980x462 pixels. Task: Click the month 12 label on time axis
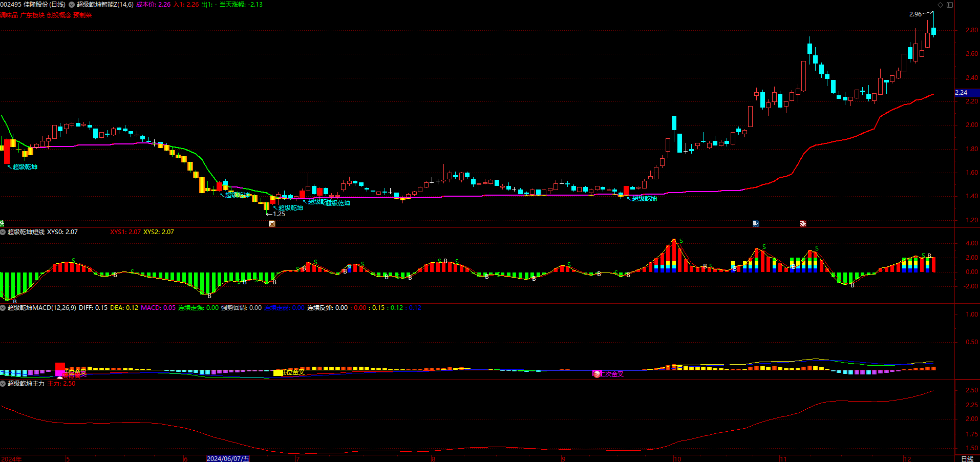pyautogui.click(x=907, y=459)
